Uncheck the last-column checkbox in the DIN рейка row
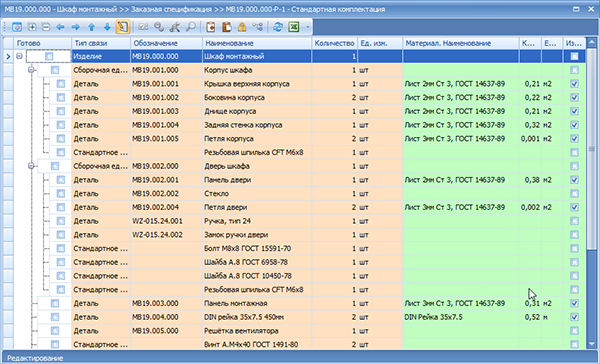The height and width of the screenshot is (364, 600). (x=574, y=317)
